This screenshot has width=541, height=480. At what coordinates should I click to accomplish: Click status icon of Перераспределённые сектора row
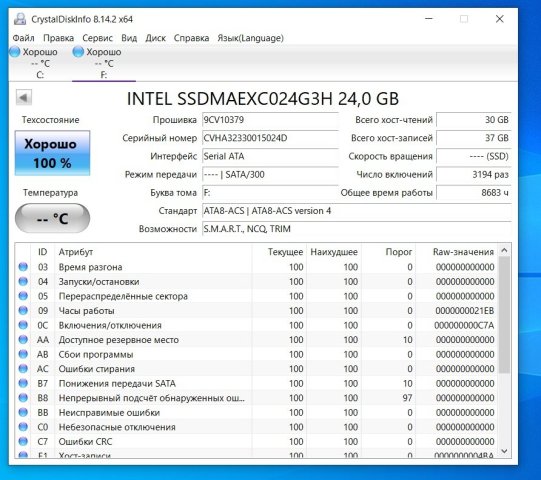tap(23, 296)
